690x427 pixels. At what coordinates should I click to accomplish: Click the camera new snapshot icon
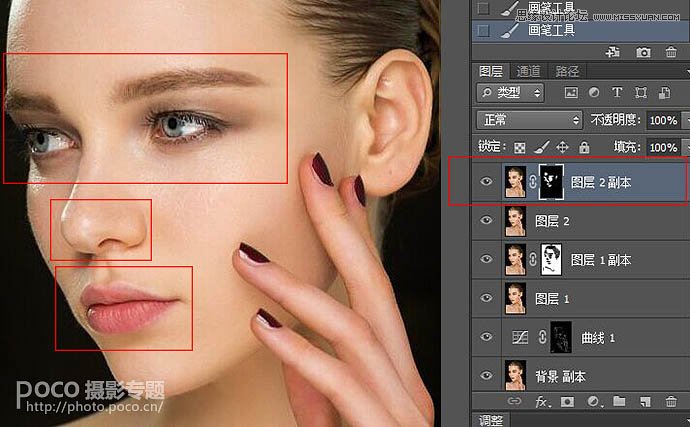(x=643, y=52)
